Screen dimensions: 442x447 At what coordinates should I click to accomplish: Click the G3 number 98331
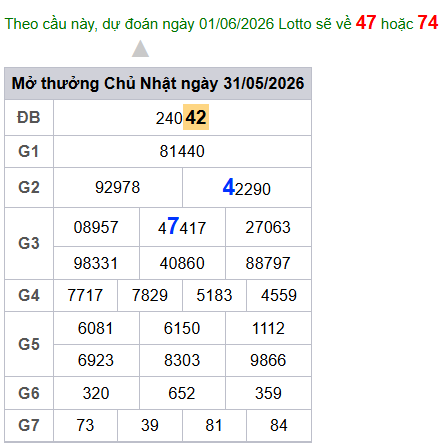click(96, 263)
